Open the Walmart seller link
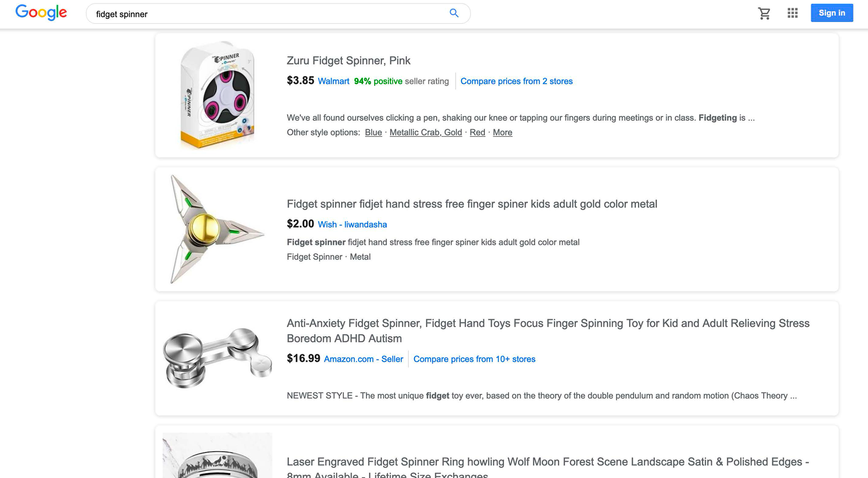The height and width of the screenshot is (478, 868). pos(333,81)
